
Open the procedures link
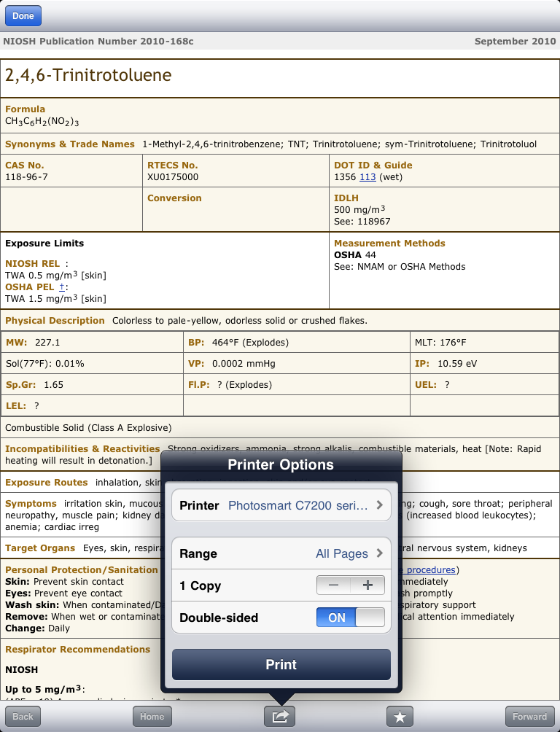pos(430,569)
